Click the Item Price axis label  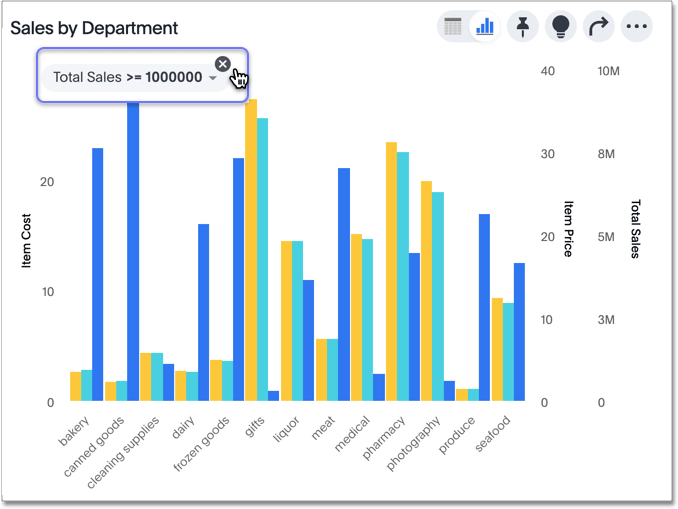coord(568,229)
